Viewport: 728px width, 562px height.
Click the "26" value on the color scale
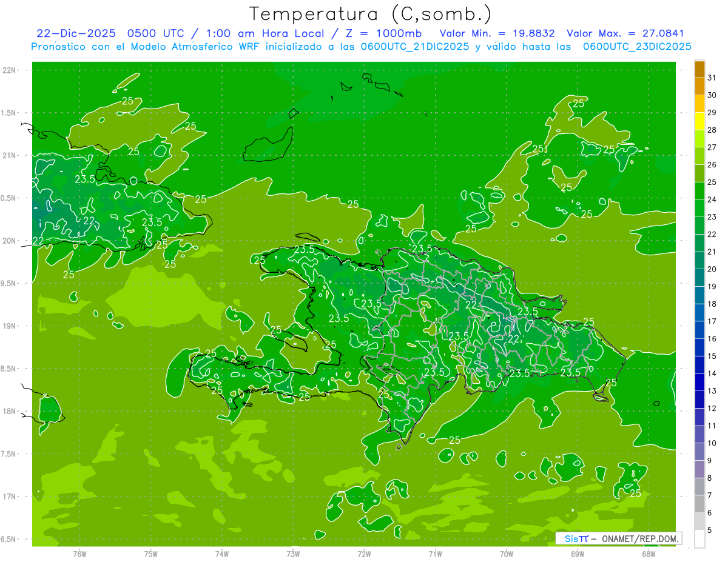[x=712, y=164]
